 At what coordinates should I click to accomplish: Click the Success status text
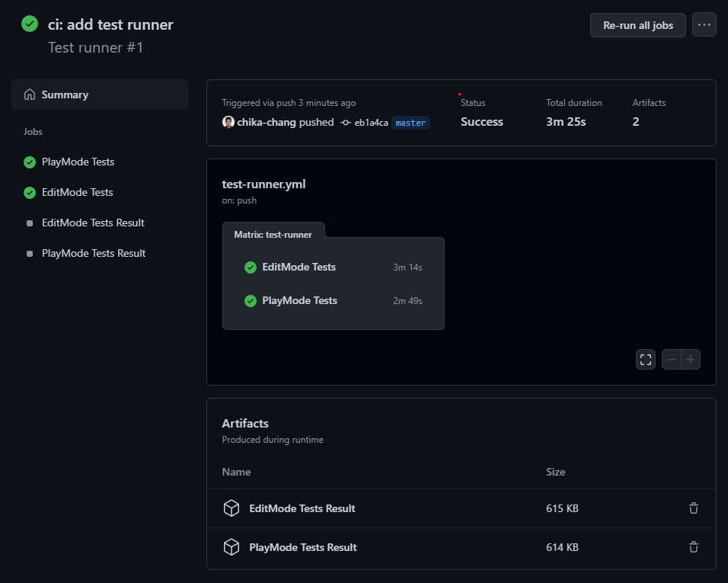tap(482, 122)
